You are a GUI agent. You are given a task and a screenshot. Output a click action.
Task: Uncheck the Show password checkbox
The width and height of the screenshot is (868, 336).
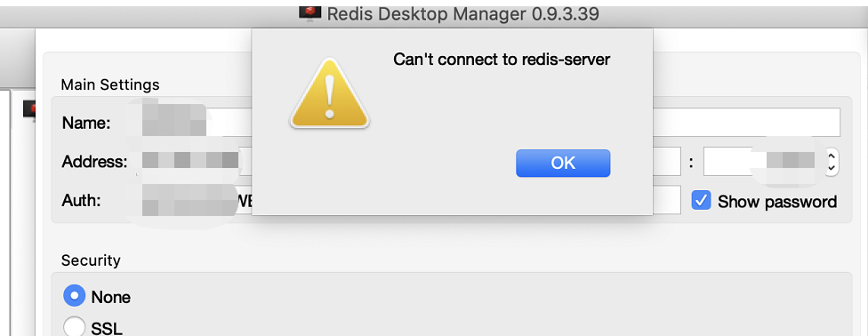pos(701,200)
